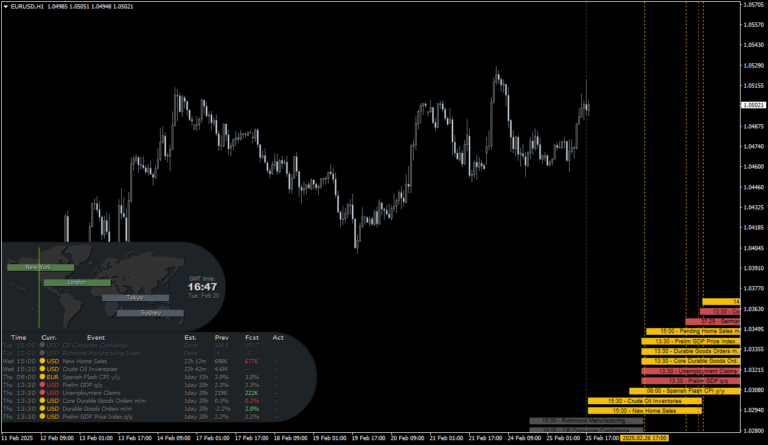This screenshot has width=768, height=445.
Task: Click the impact dot for Prelim GDP Price Index row
Action: coord(40,417)
